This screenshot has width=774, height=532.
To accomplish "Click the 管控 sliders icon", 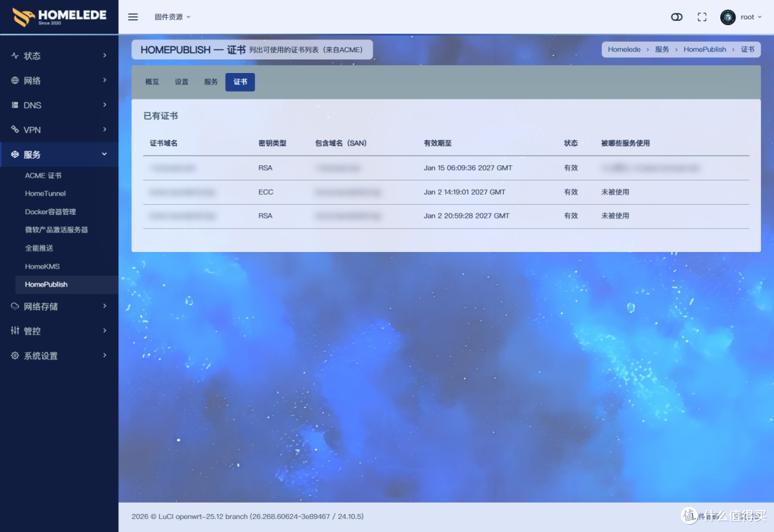I will [15, 330].
